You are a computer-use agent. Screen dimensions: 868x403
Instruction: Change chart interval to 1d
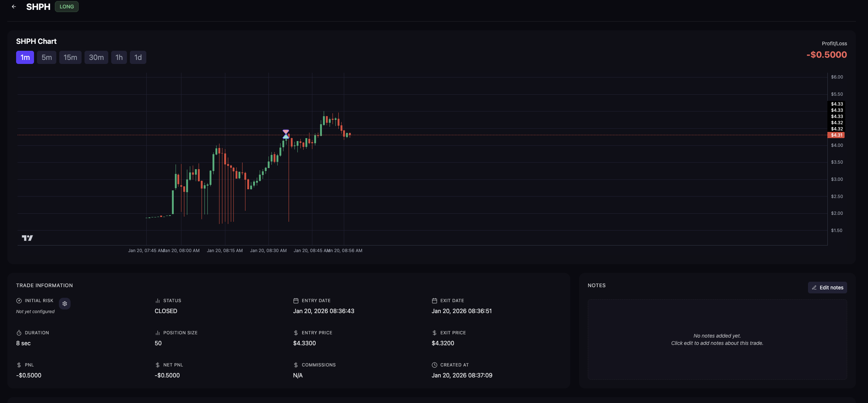[138, 57]
